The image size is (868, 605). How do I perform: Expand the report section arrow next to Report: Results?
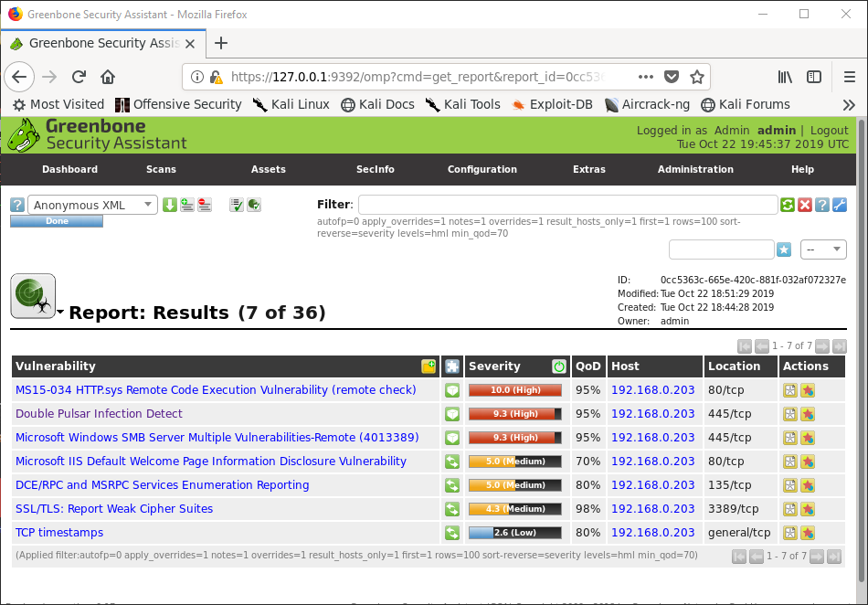[60, 313]
